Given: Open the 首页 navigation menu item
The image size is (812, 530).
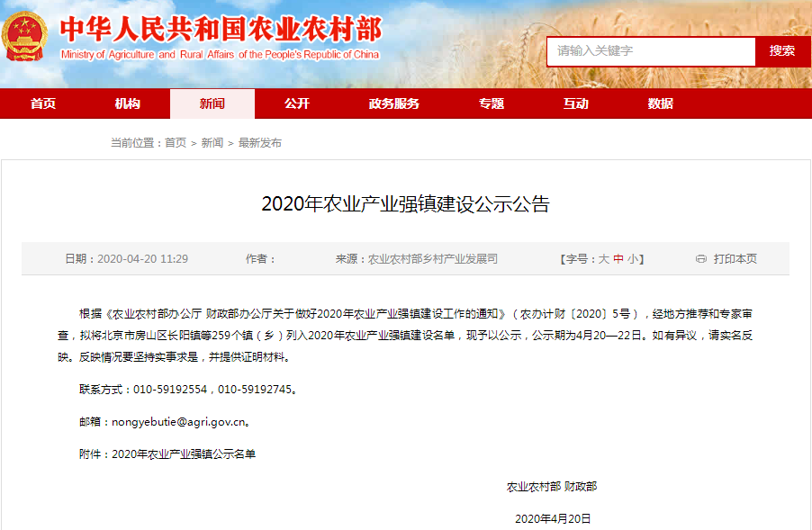Looking at the screenshot, I should [42, 103].
